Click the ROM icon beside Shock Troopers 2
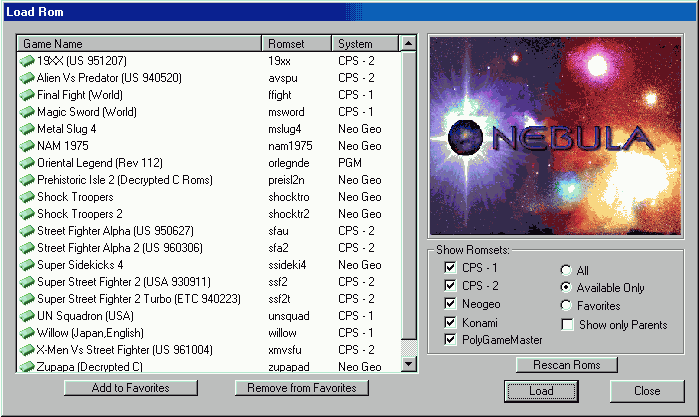Image resolution: width=699 pixels, height=417 pixels. [27, 214]
